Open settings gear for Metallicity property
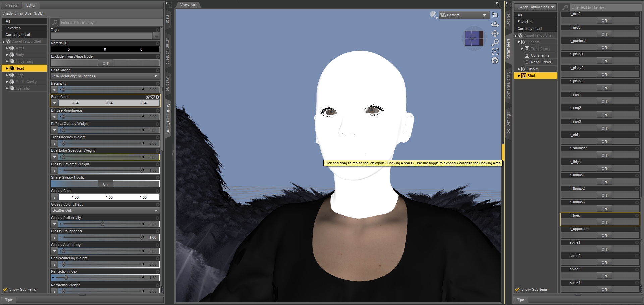The width and height of the screenshot is (644, 305). 158,84
